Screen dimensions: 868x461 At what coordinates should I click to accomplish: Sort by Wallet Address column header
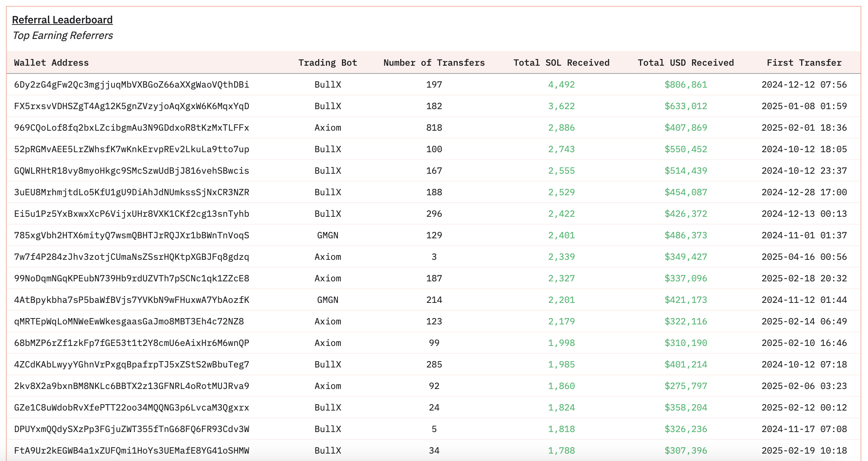pos(51,63)
